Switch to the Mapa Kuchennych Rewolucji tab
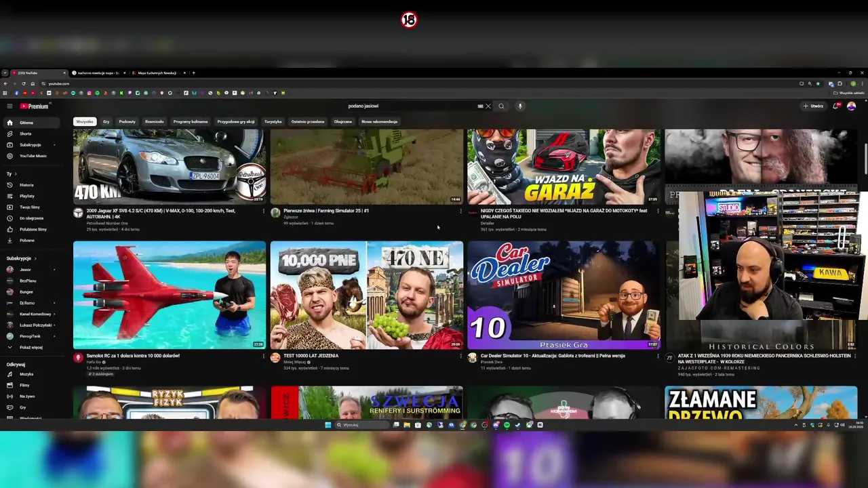The image size is (868, 488). [157, 73]
